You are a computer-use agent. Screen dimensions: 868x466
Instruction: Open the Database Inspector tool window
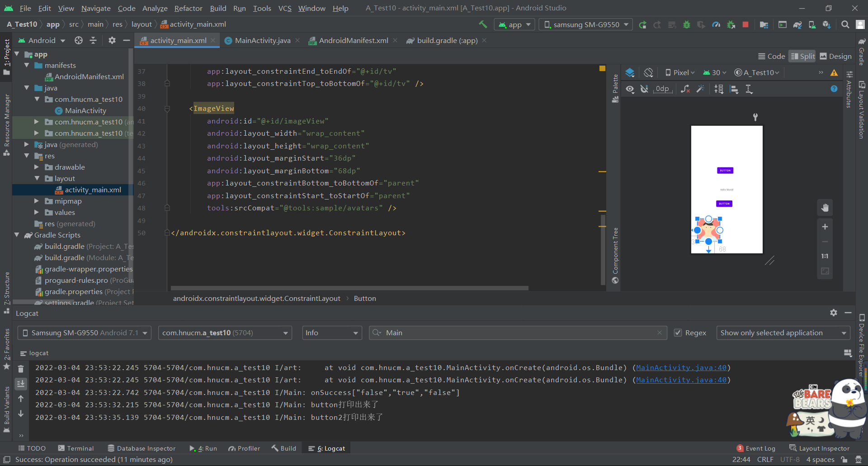coord(142,448)
